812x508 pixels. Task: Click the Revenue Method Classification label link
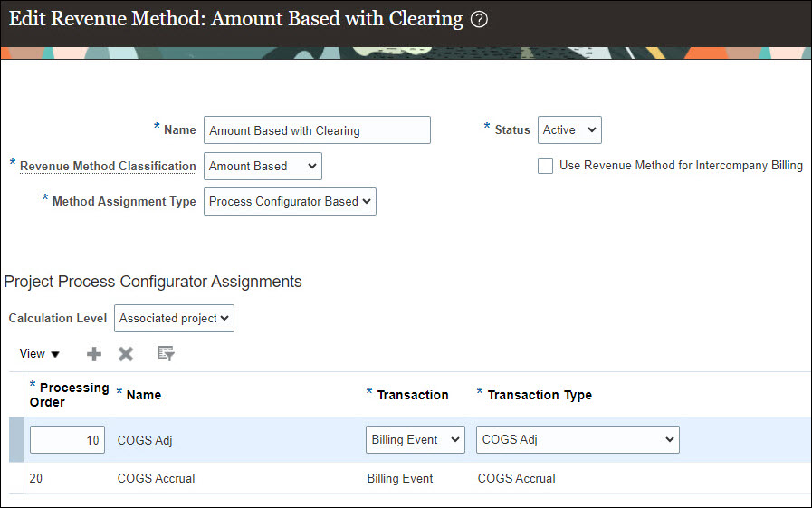pyautogui.click(x=108, y=167)
